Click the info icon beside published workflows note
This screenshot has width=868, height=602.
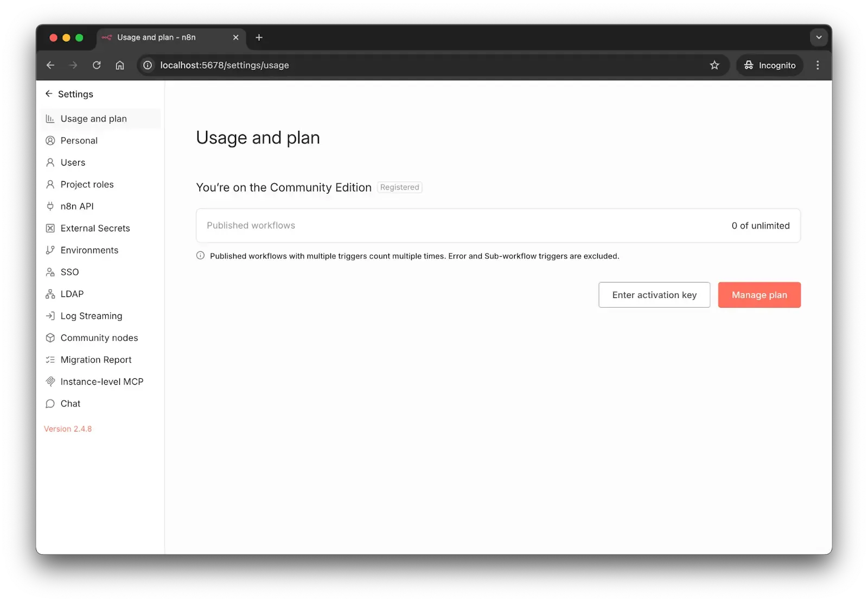point(200,256)
